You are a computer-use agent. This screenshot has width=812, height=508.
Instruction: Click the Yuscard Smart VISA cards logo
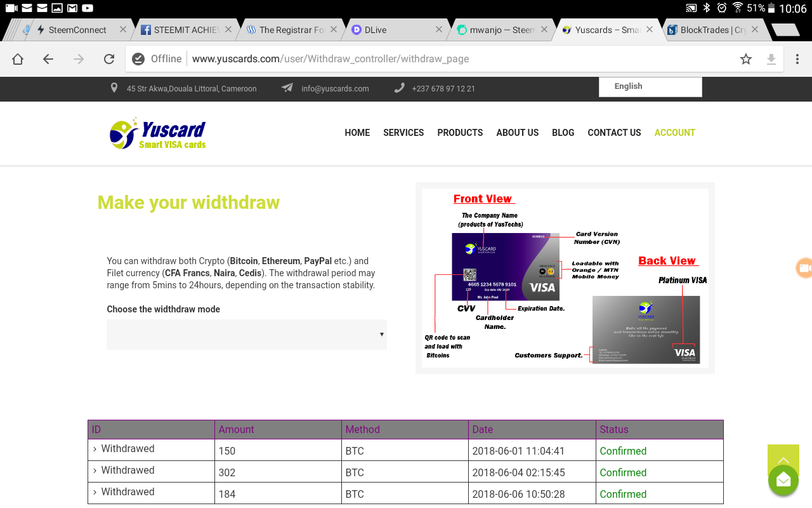[x=157, y=133]
